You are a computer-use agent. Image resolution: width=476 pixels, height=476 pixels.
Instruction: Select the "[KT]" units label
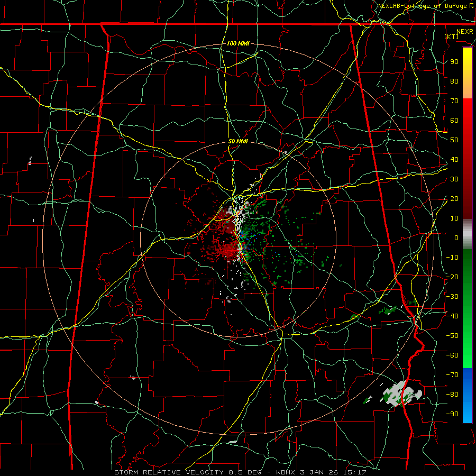(452, 36)
